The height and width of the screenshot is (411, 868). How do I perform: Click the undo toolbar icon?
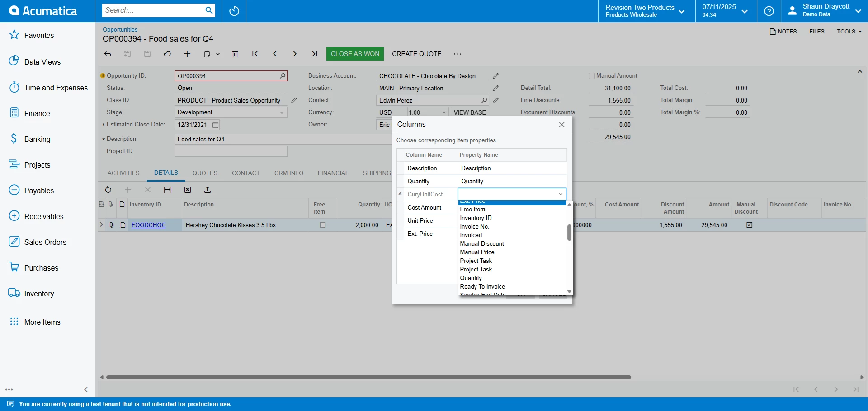coord(167,54)
